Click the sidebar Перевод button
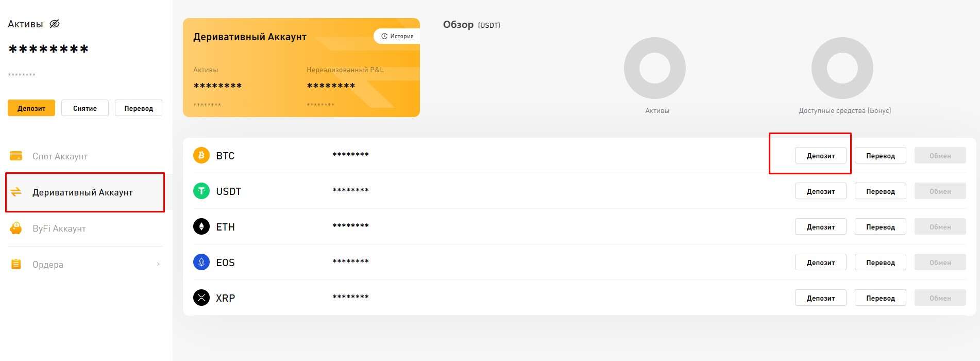The image size is (980, 361). 139,108
